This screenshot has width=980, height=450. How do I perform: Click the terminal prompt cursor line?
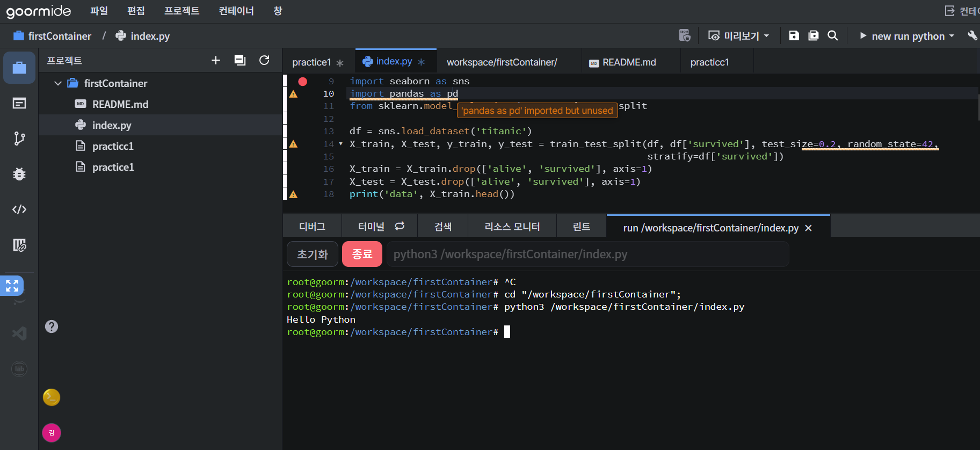pyautogui.click(x=398, y=332)
